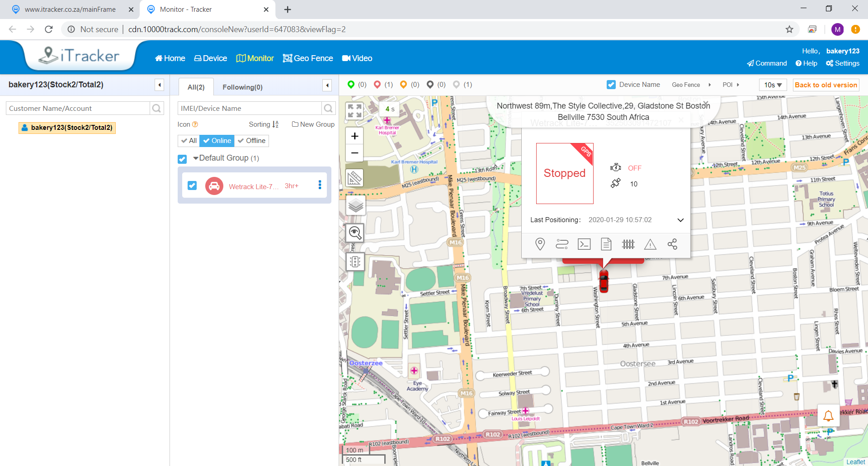Click the measure distance ruler tool
The image size is (868, 466).
click(x=355, y=178)
